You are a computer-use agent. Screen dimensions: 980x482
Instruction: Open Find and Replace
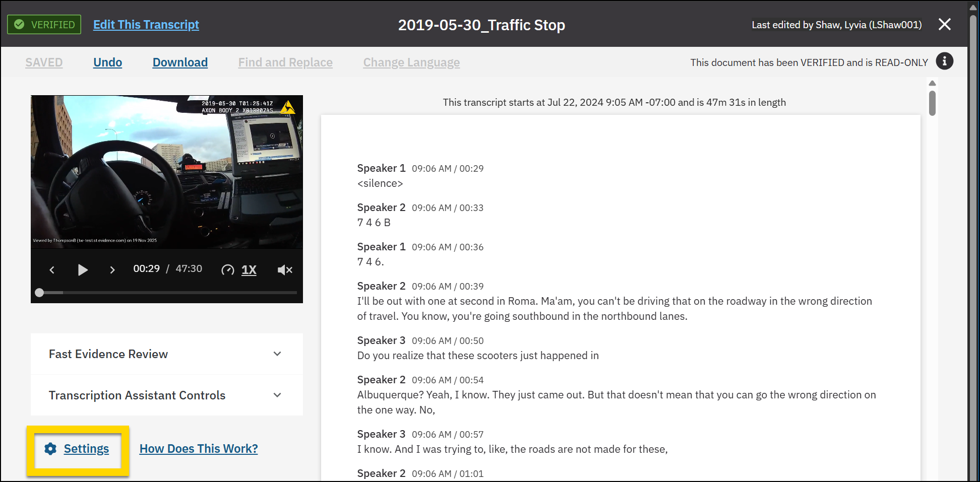[285, 62]
